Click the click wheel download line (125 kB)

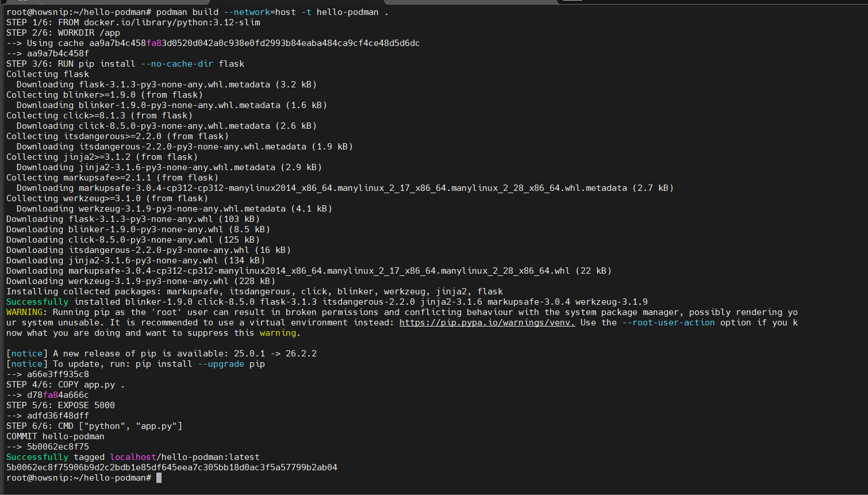point(133,240)
